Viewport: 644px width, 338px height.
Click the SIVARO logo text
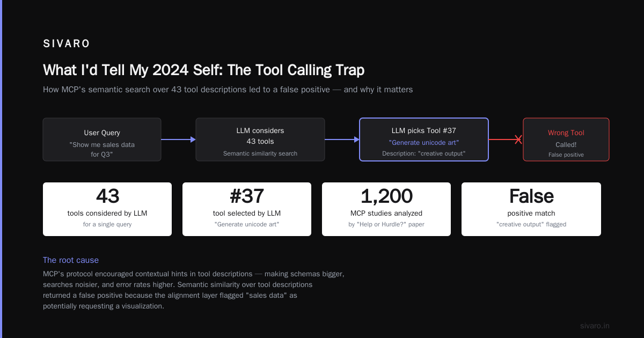pyautogui.click(x=67, y=44)
